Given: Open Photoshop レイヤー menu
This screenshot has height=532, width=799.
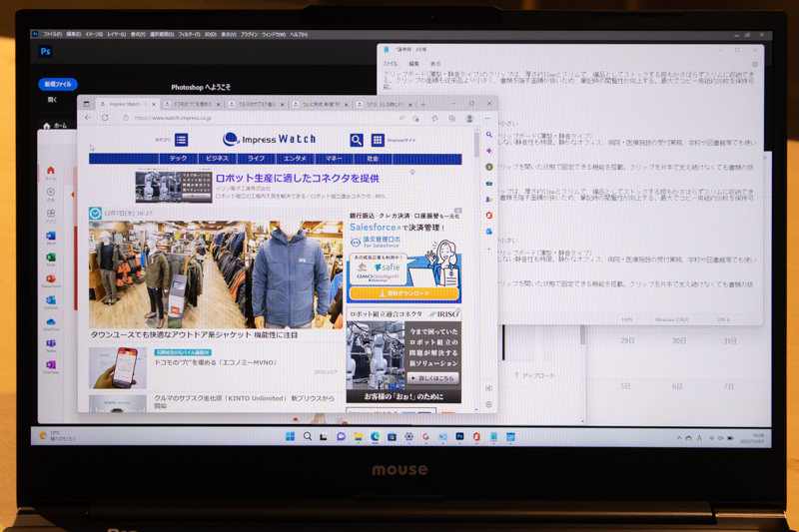Looking at the screenshot, I should tap(117, 35).
